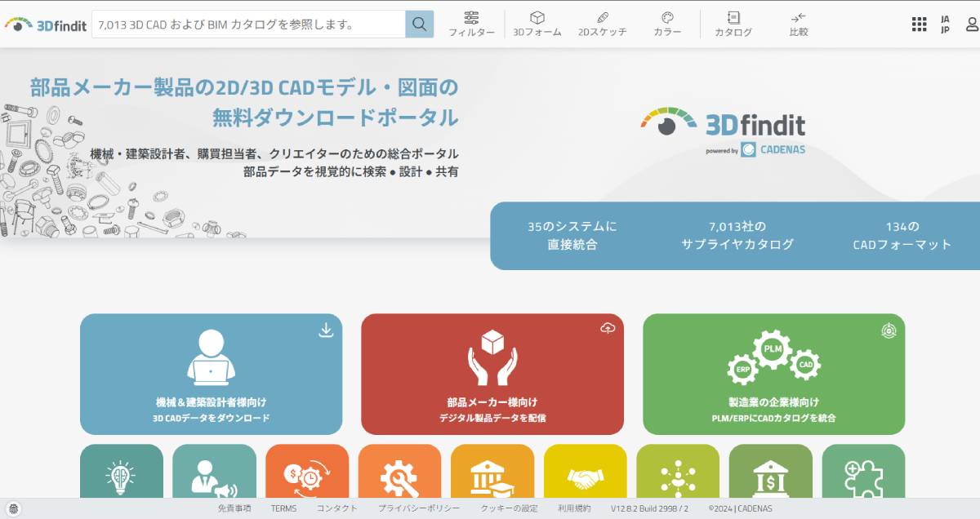Click the コンタクト contact link
Image resolution: width=980 pixels, height=519 pixels.
point(336,508)
